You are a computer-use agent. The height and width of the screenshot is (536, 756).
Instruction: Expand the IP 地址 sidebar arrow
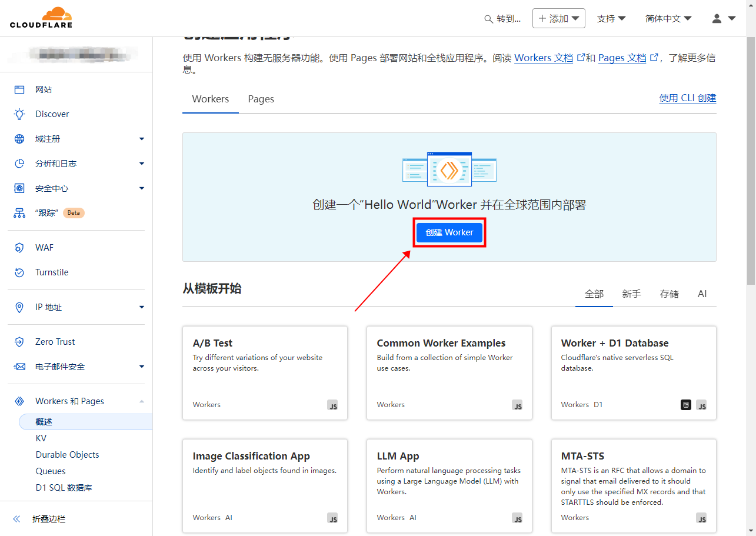pos(141,307)
